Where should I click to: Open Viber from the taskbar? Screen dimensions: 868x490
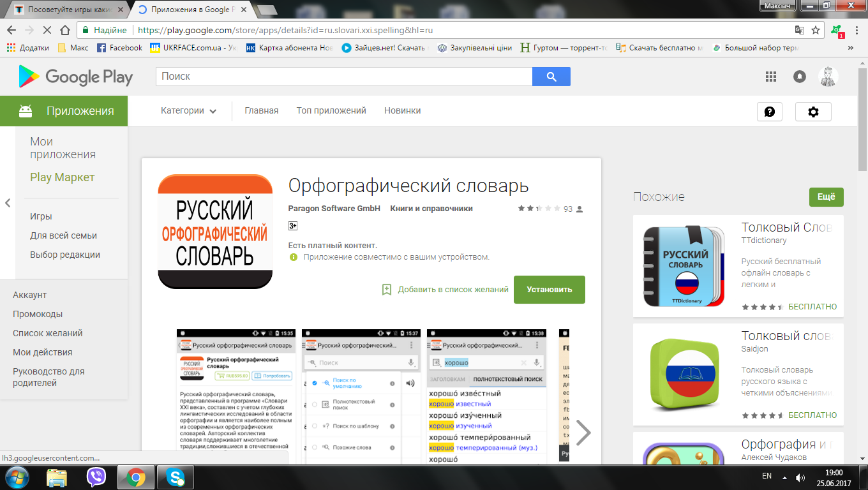click(x=96, y=477)
